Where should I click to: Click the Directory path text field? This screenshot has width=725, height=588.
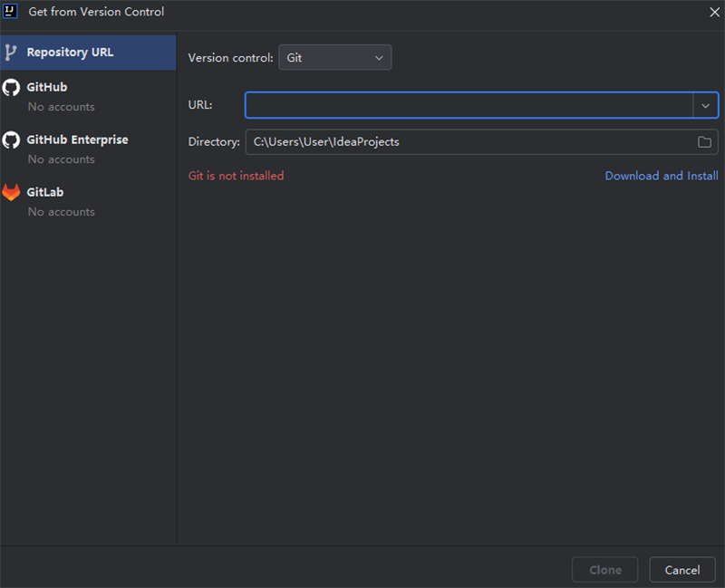point(453,141)
